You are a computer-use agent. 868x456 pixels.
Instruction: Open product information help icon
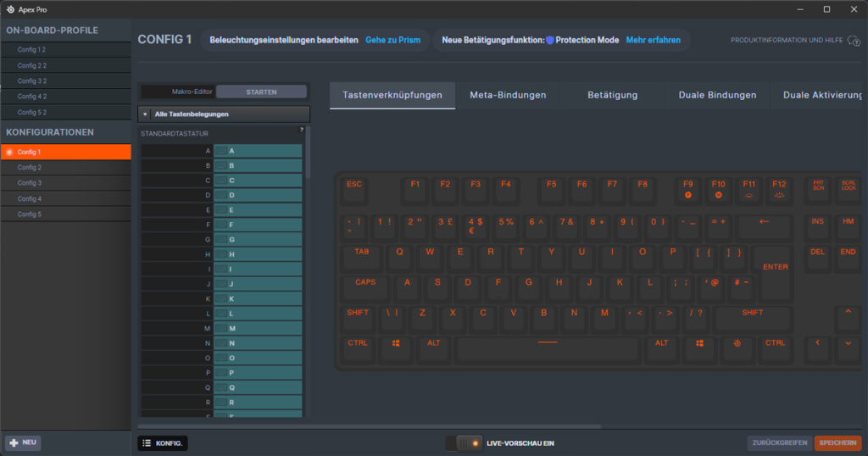coord(854,41)
